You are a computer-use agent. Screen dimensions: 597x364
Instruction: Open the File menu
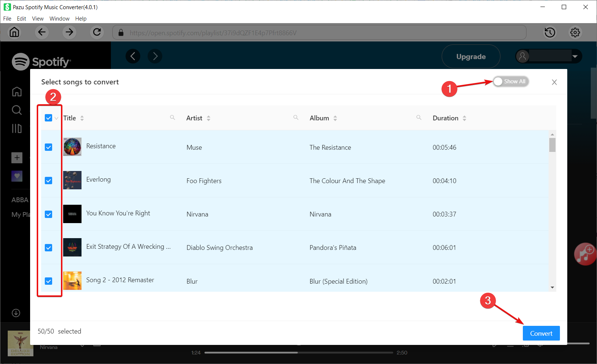[7, 19]
